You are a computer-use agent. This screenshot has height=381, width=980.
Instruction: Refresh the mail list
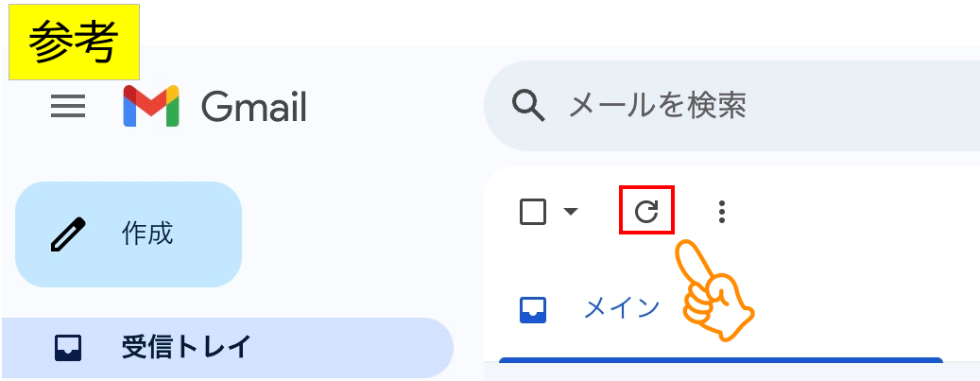[x=646, y=212]
